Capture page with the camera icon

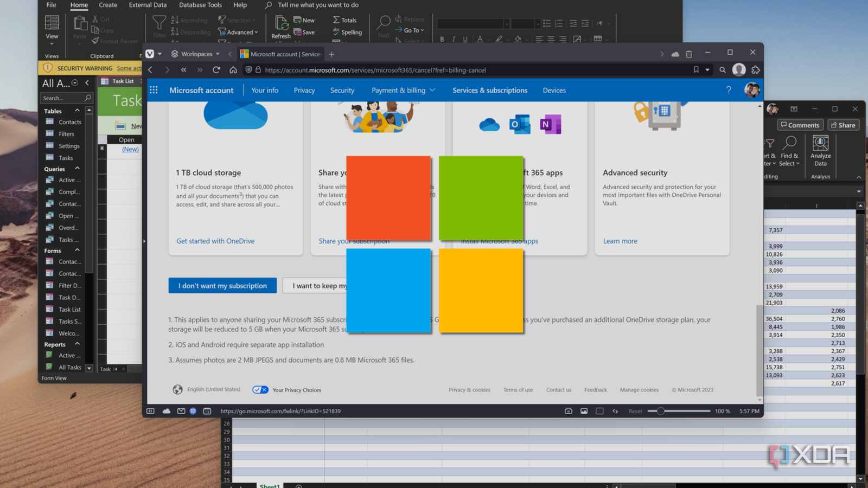coord(569,411)
